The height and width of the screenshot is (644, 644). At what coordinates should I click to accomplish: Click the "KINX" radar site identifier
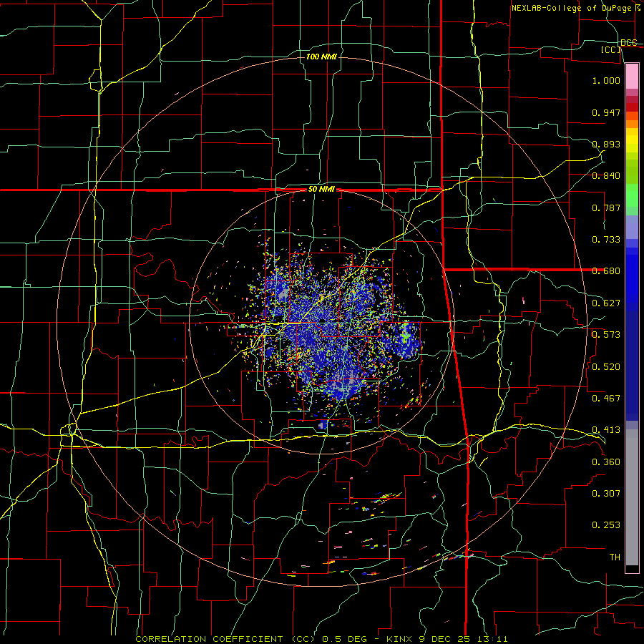(399, 639)
